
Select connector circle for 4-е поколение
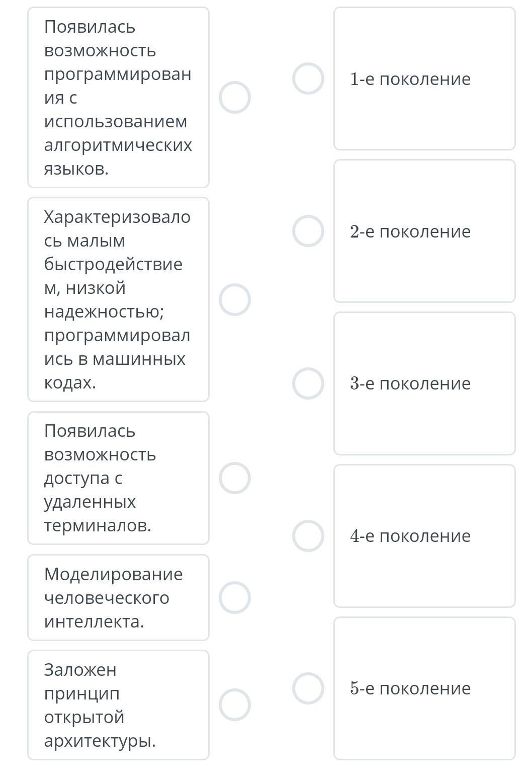click(x=308, y=536)
